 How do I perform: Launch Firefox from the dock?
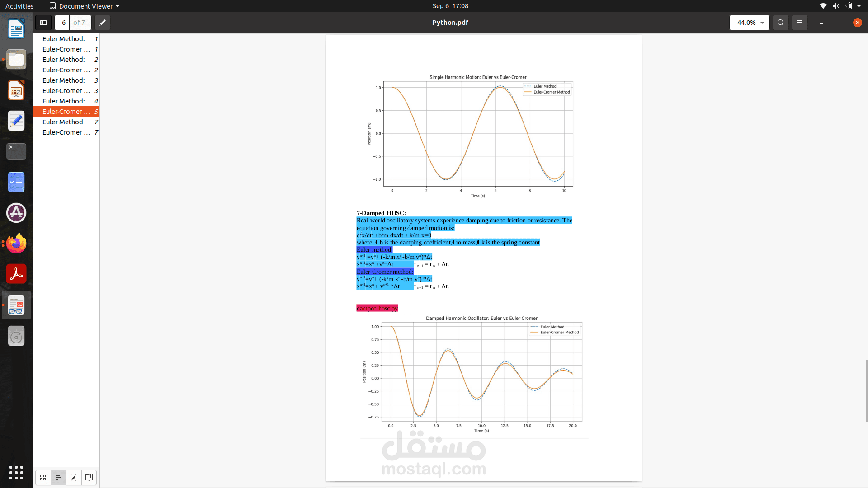click(16, 244)
